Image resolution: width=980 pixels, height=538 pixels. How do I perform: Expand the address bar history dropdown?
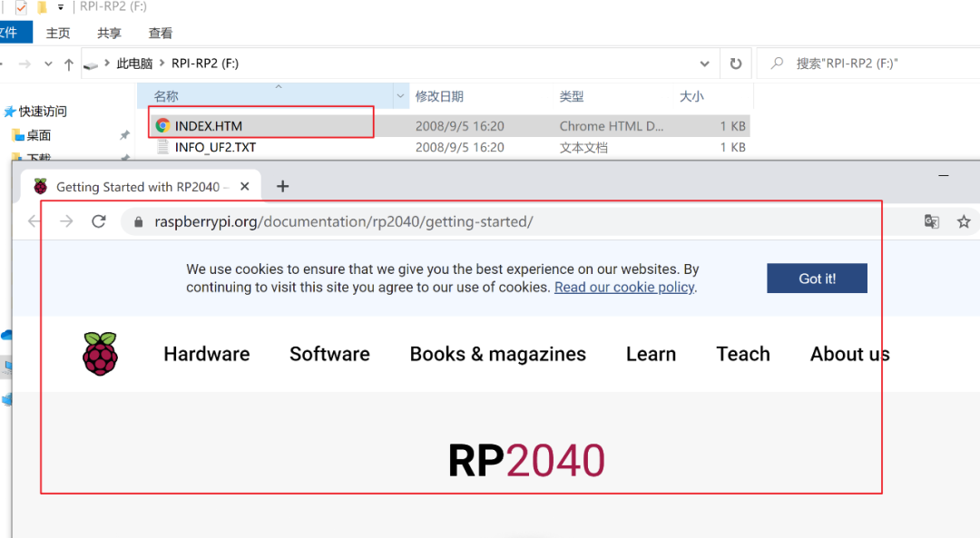(x=704, y=64)
